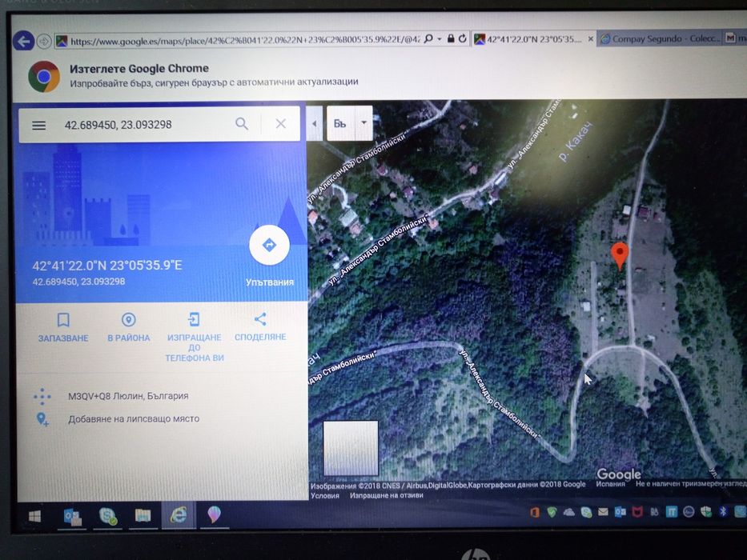Screen dimensions: 747x560
Task: Save the place with Запазване
Action: [x=63, y=328]
